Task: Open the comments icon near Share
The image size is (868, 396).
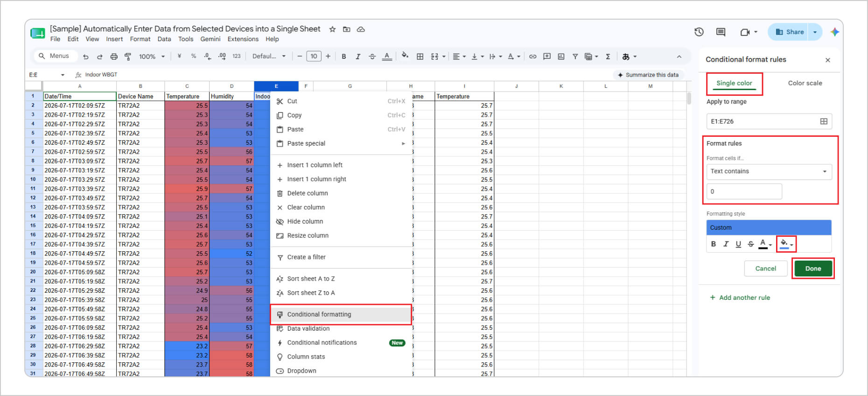Action: [x=721, y=32]
